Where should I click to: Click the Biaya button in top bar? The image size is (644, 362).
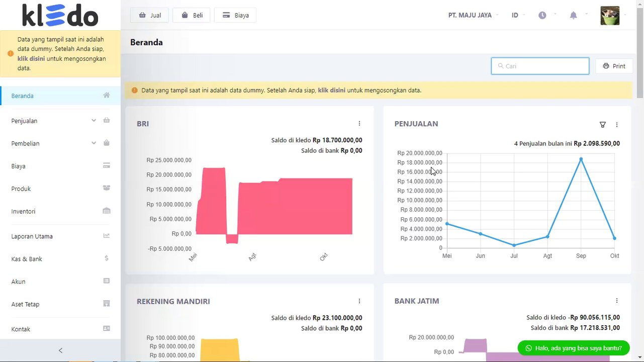click(235, 15)
